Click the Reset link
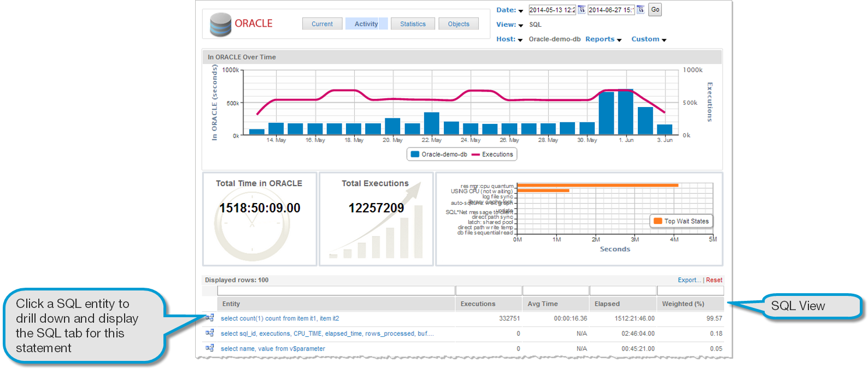 tap(714, 280)
